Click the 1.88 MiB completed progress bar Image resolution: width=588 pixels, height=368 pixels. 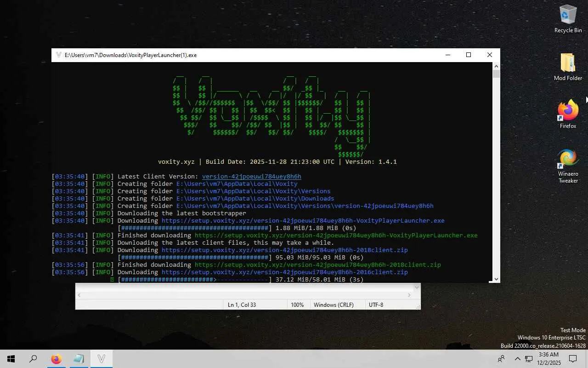click(x=195, y=228)
